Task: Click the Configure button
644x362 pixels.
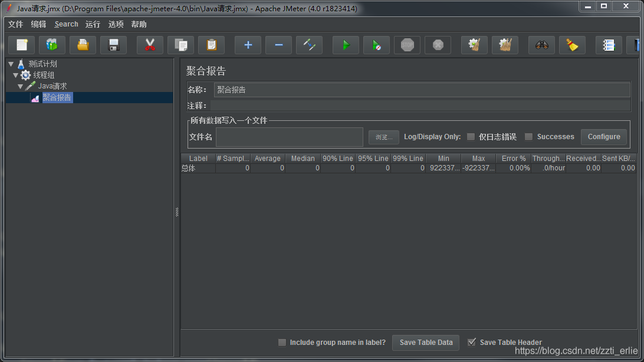Action: tap(603, 137)
